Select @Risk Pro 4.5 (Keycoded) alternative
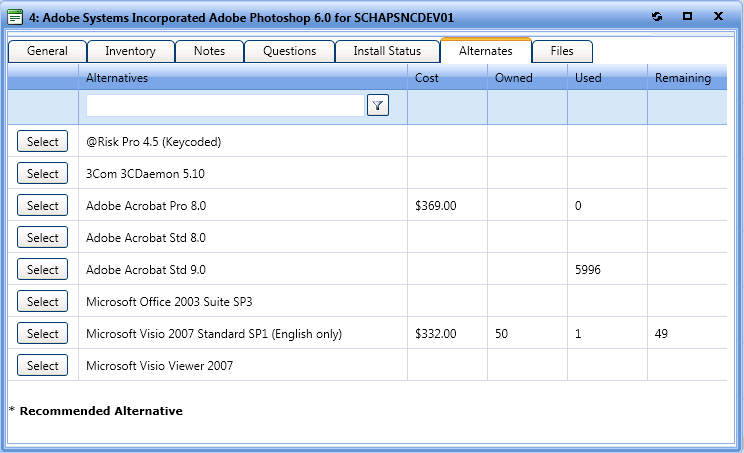Viewport: 744px width, 453px height. pyautogui.click(x=43, y=141)
